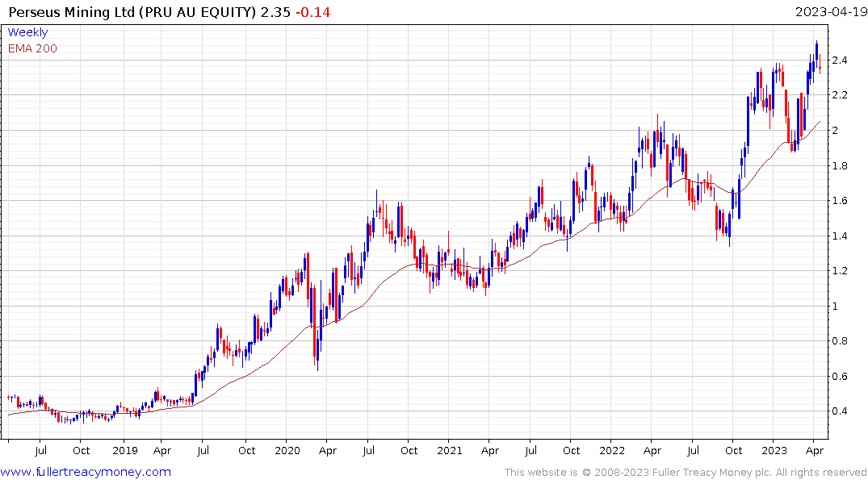Click the copyright notice text

pos(686,473)
